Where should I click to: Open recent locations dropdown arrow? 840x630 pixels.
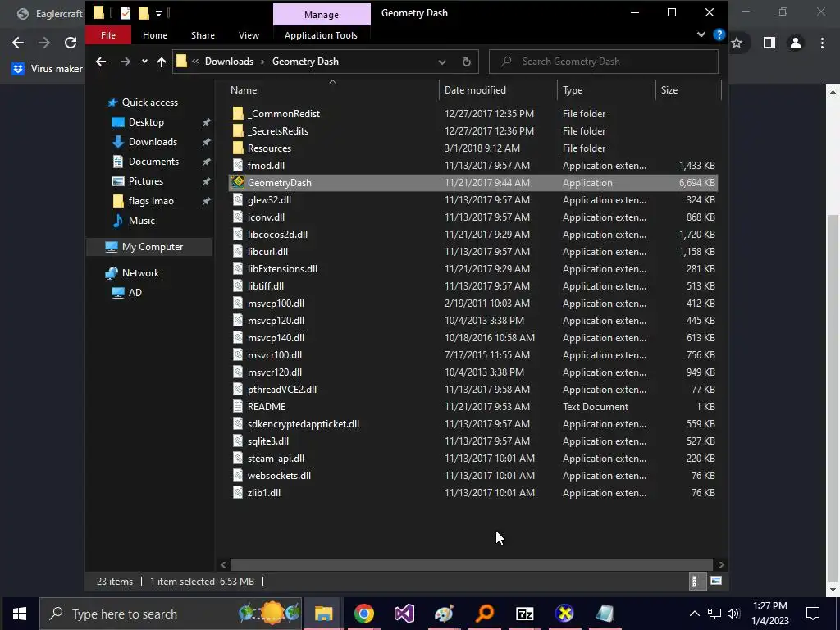[144, 62]
